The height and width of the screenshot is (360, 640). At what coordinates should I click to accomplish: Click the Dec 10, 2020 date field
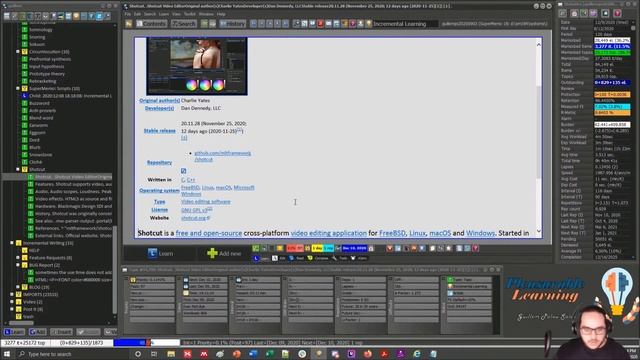354,248
